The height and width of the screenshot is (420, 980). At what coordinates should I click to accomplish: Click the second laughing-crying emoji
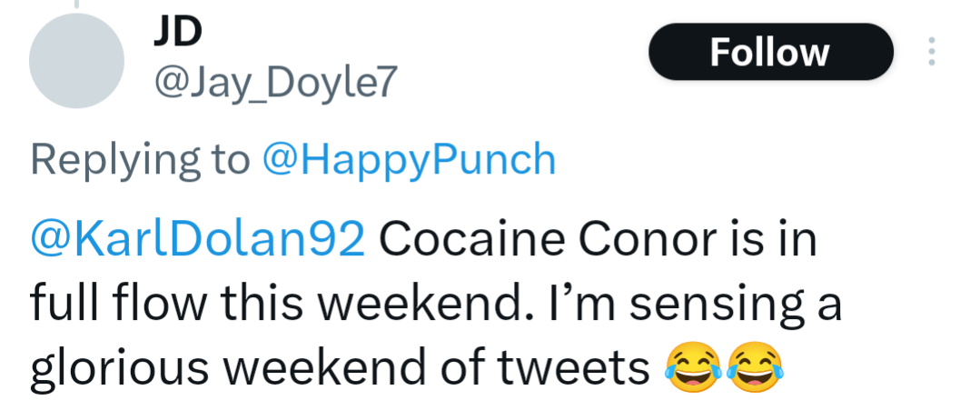pos(755,367)
